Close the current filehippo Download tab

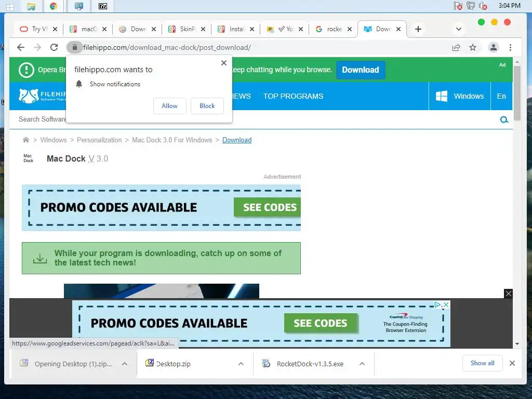(x=398, y=29)
